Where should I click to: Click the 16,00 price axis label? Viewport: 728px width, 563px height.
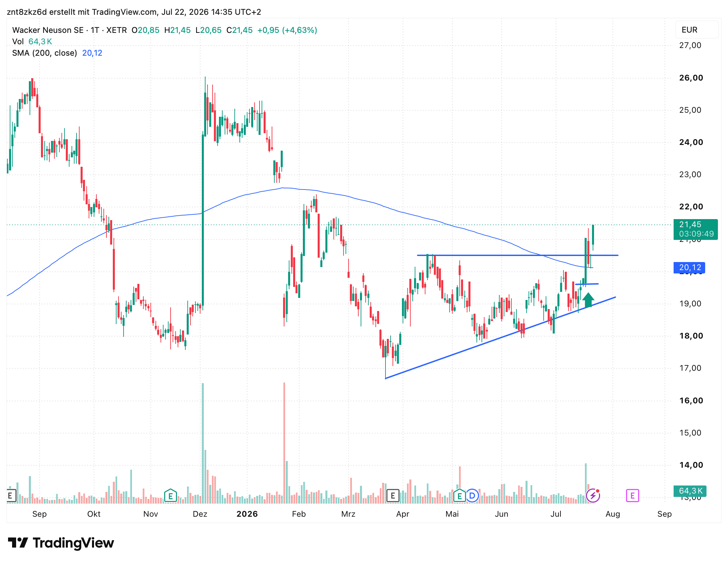691,401
